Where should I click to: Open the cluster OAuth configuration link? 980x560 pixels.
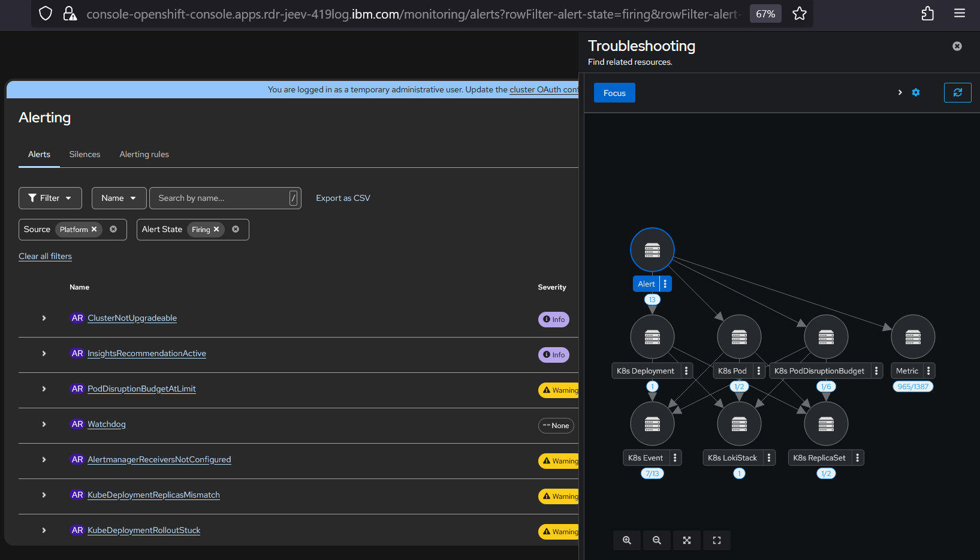544,89
